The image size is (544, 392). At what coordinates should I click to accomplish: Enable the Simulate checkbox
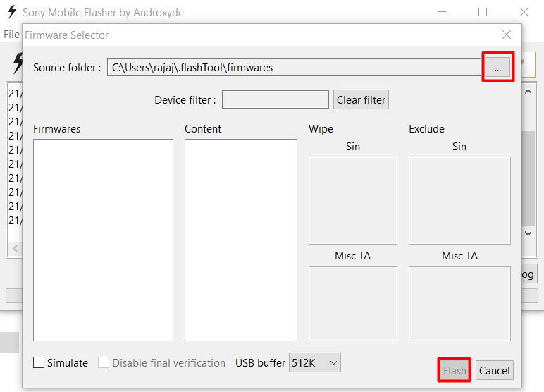click(39, 363)
